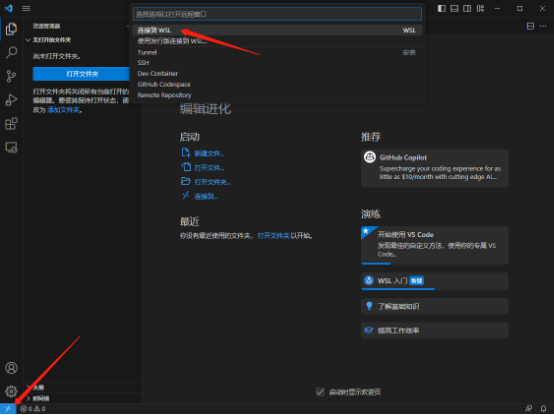
Task: Click 打开文件夹 link in recent section
Action: point(273,236)
